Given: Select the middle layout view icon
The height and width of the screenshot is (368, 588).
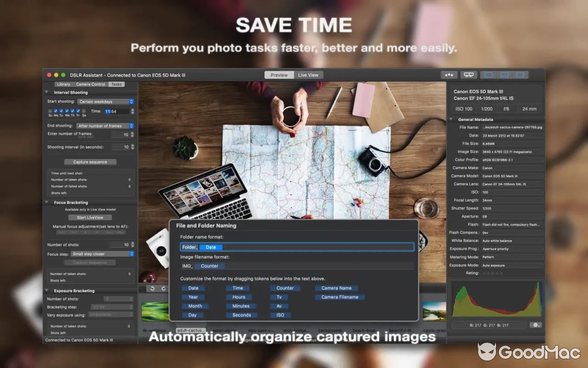Looking at the screenshot, I should click(x=504, y=75).
